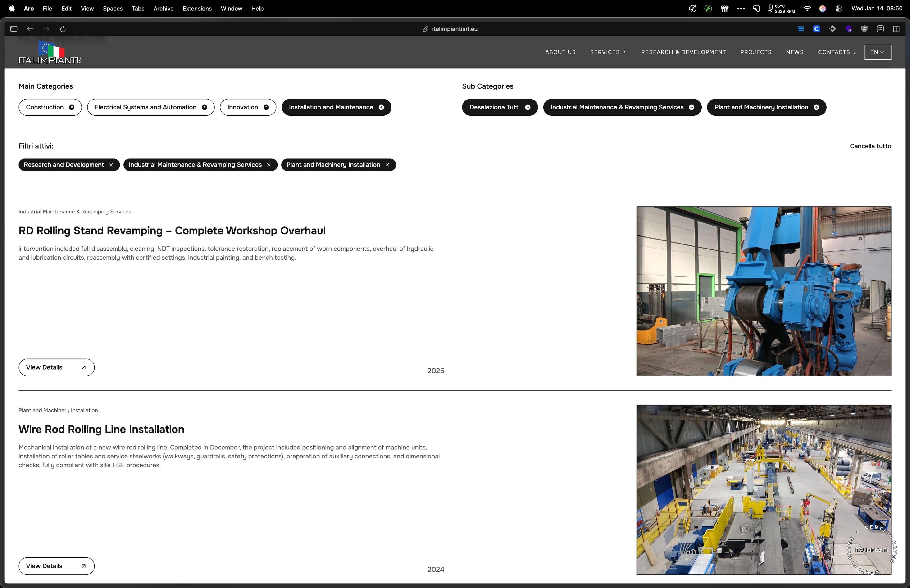Click Cancella tutto to clear filters
Image resolution: width=910 pixels, height=588 pixels.
(x=870, y=146)
